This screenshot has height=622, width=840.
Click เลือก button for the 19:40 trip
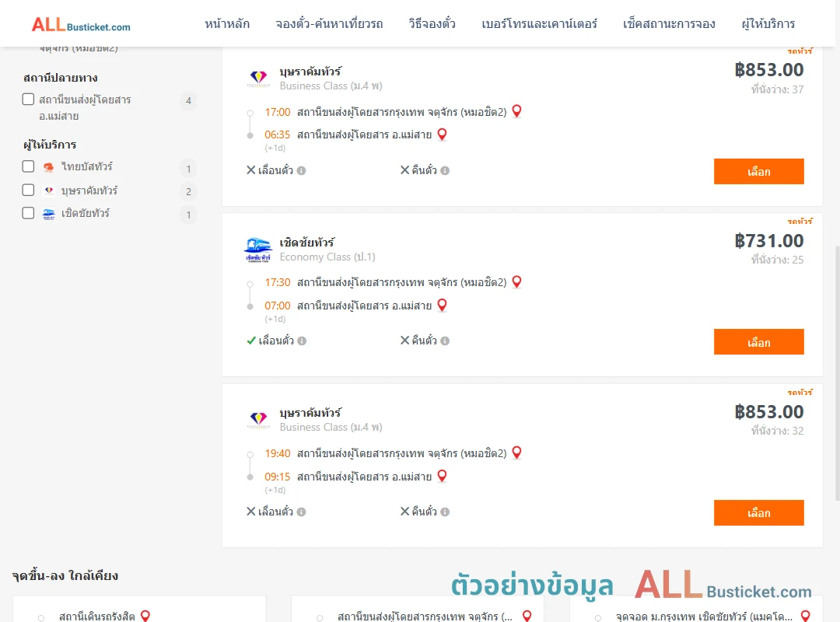pyautogui.click(x=758, y=512)
